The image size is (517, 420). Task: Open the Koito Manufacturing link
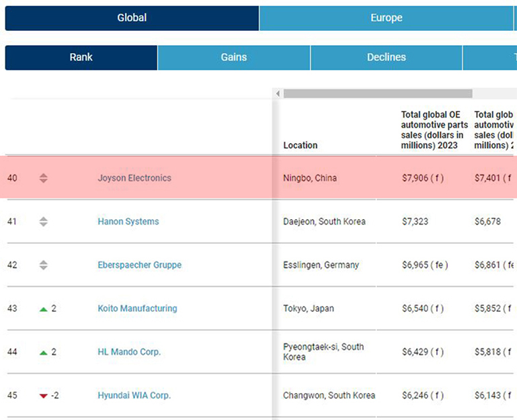[x=137, y=308]
